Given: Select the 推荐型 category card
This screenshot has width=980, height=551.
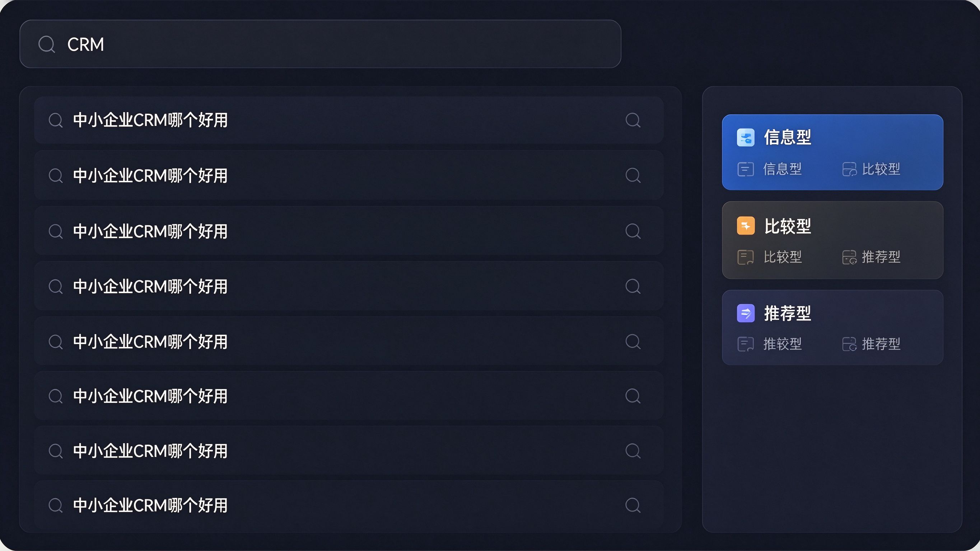Looking at the screenshot, I should tap(832, 328).
